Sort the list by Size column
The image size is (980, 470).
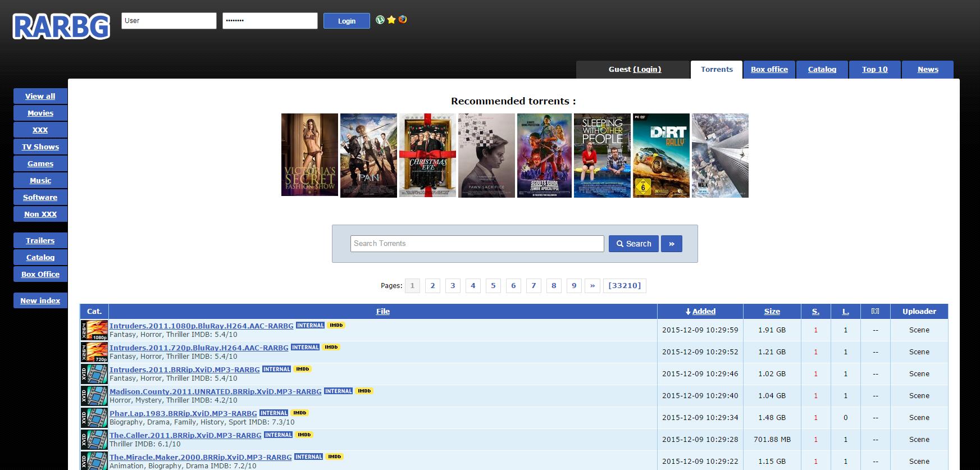[772, 311]
